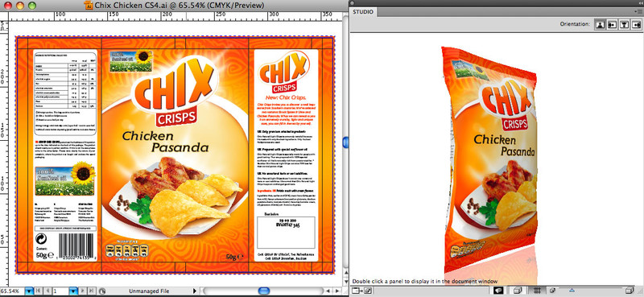
Task: Go to the next artboard
Action: click(x=83, y=291)
